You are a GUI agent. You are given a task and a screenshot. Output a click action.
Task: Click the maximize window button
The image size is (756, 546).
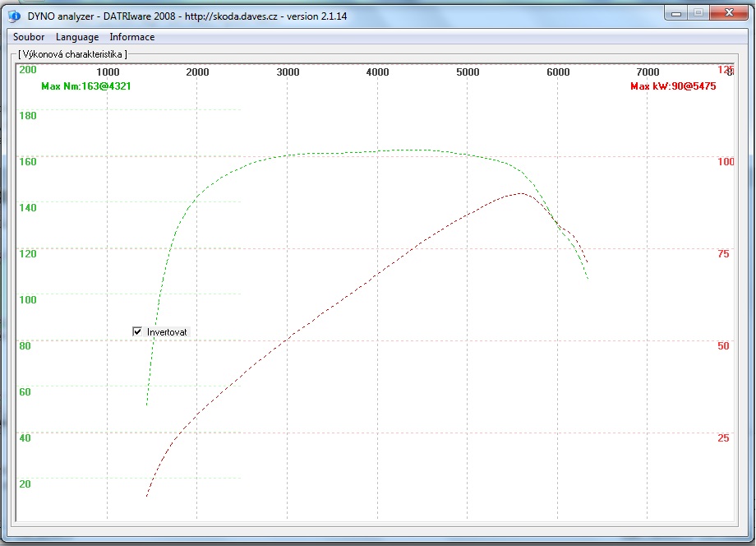[698, 13]
